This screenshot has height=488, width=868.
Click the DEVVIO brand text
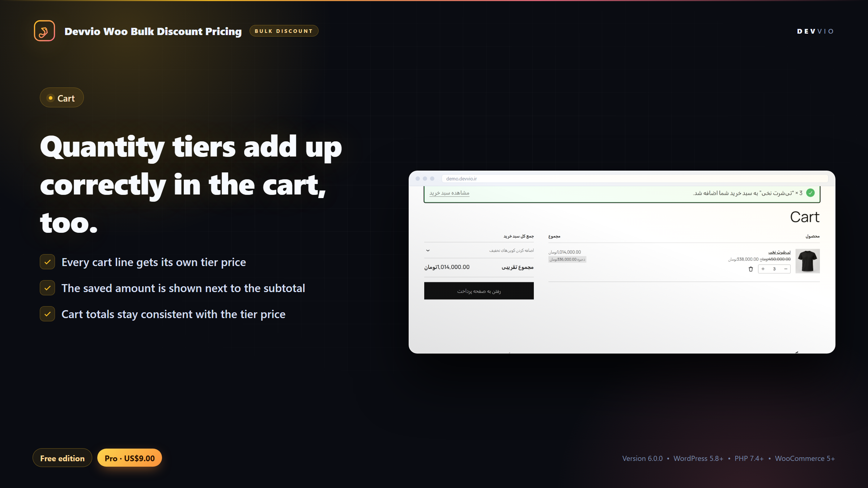pyautogui.click(x=816, y=31)
